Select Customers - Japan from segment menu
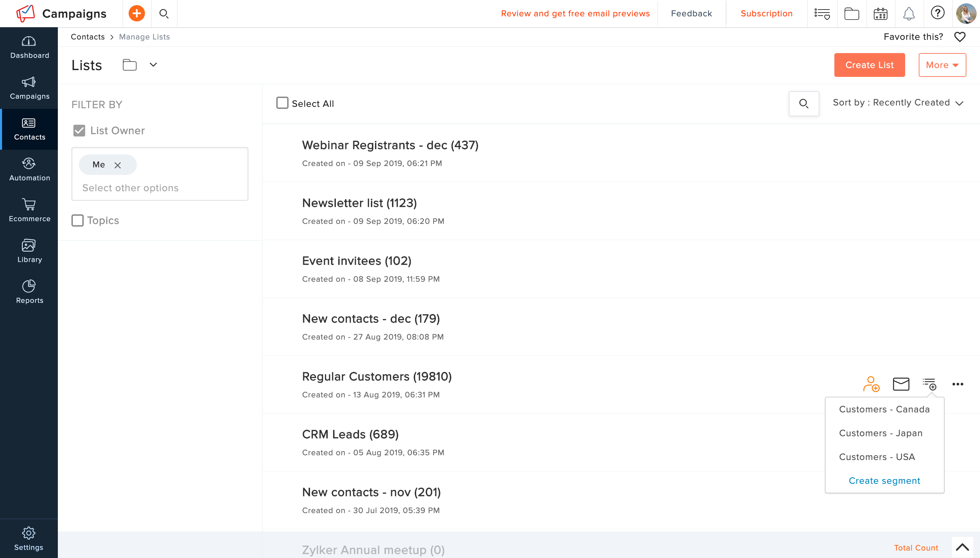Screen dimensions: 980x558 (880, 433)
